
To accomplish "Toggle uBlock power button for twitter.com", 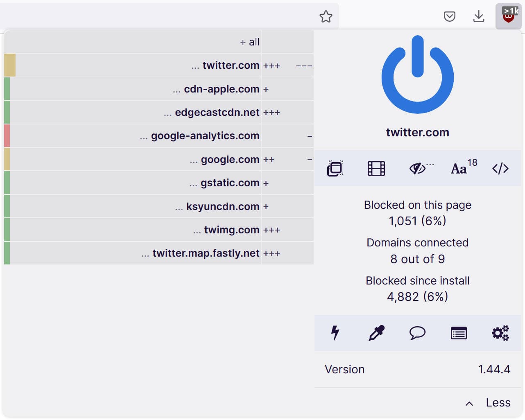I will point(417,75).
